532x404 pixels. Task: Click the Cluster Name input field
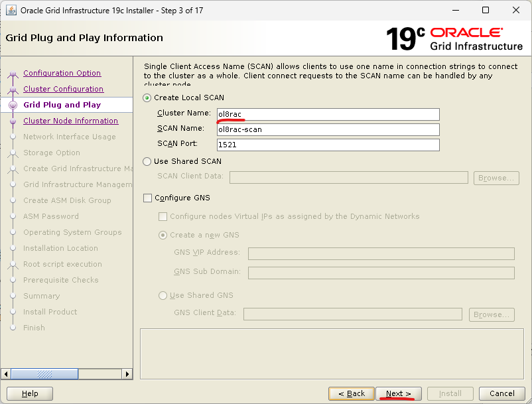coord(328,114)
